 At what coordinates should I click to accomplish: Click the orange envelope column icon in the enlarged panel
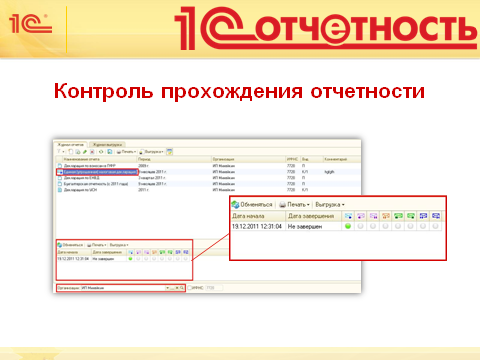click(386, 216)
